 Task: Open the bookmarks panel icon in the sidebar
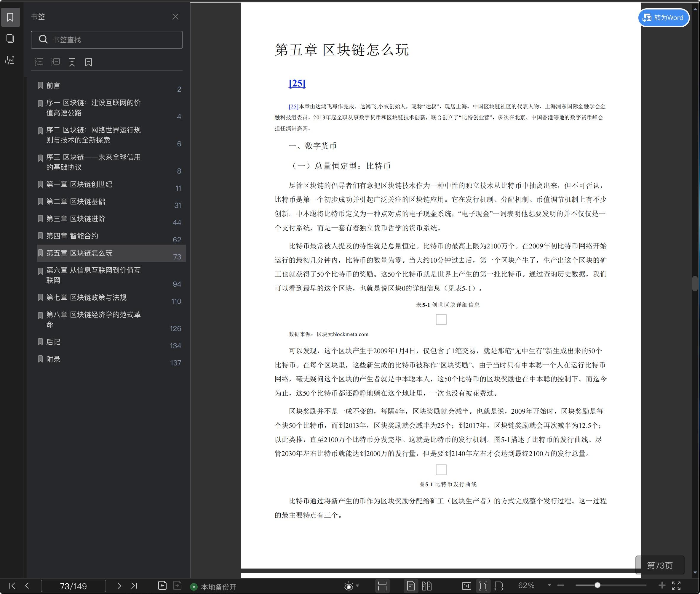pyautogui.click(x=10, y=17)
